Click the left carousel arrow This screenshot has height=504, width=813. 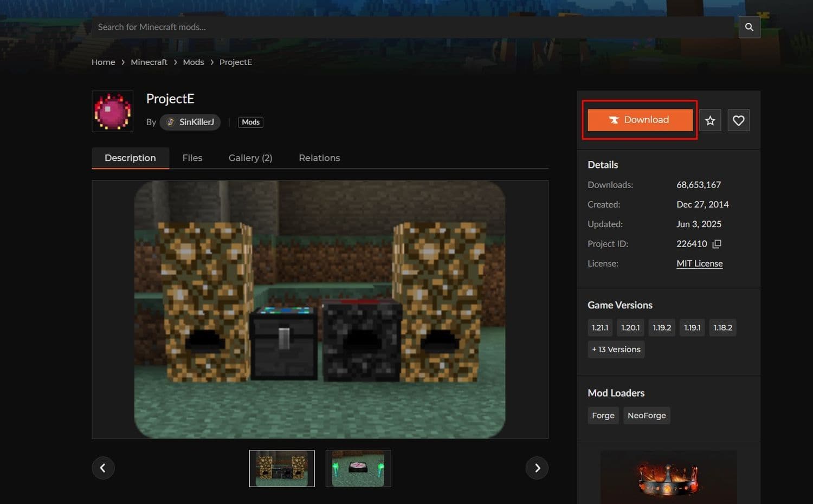103,467
